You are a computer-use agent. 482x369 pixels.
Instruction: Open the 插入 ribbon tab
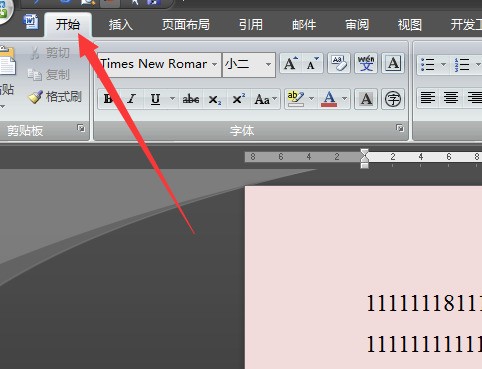[120, 25]
